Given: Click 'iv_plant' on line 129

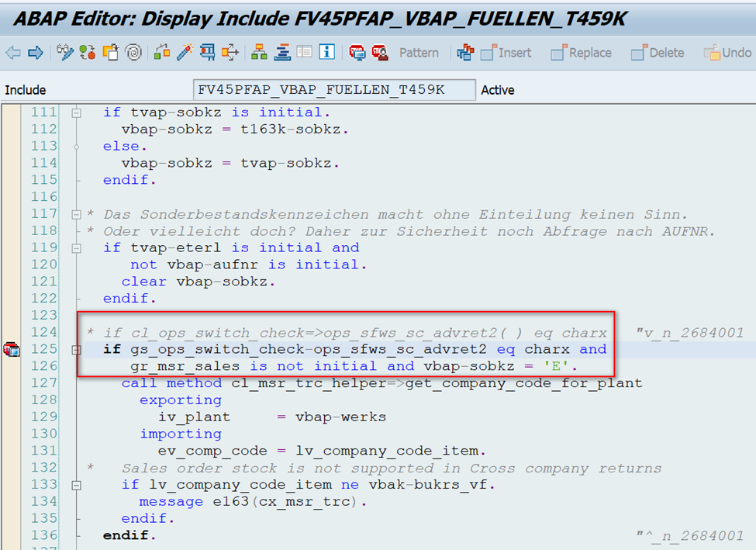Looking at the screenshot, I should coord(195,417).
